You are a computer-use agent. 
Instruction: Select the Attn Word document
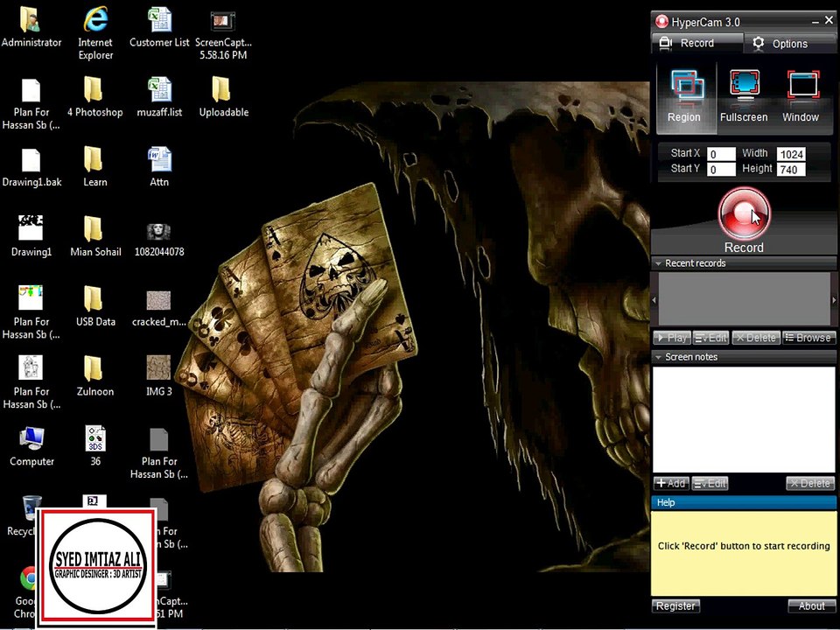point(159,167)
